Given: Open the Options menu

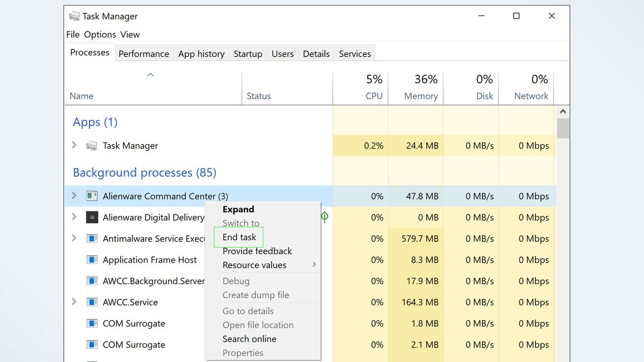Looking at the screenshot, I should [99, 34].
